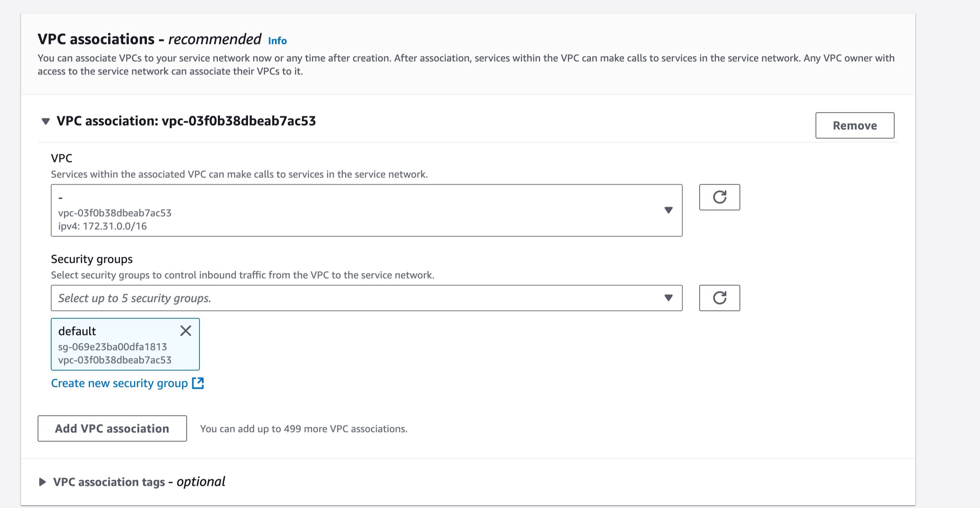Click the Security groups field label

[x=92, y=259]
